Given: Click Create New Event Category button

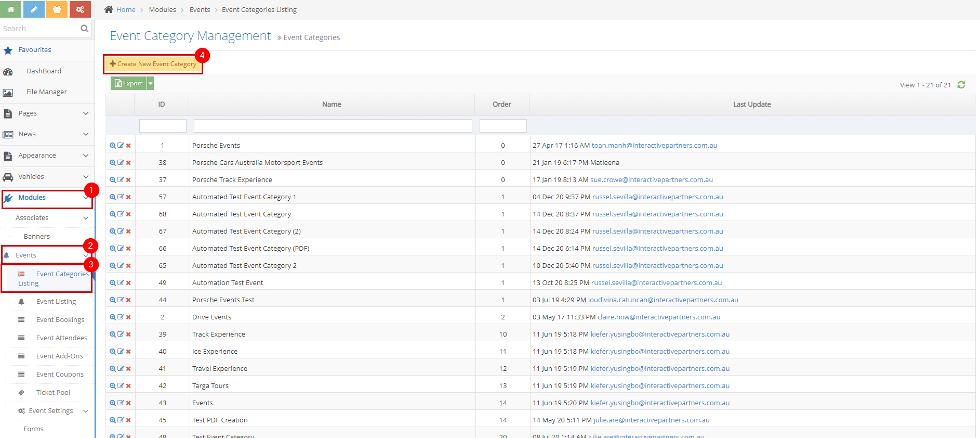Looking at the screenshot, I should (153, 64).
